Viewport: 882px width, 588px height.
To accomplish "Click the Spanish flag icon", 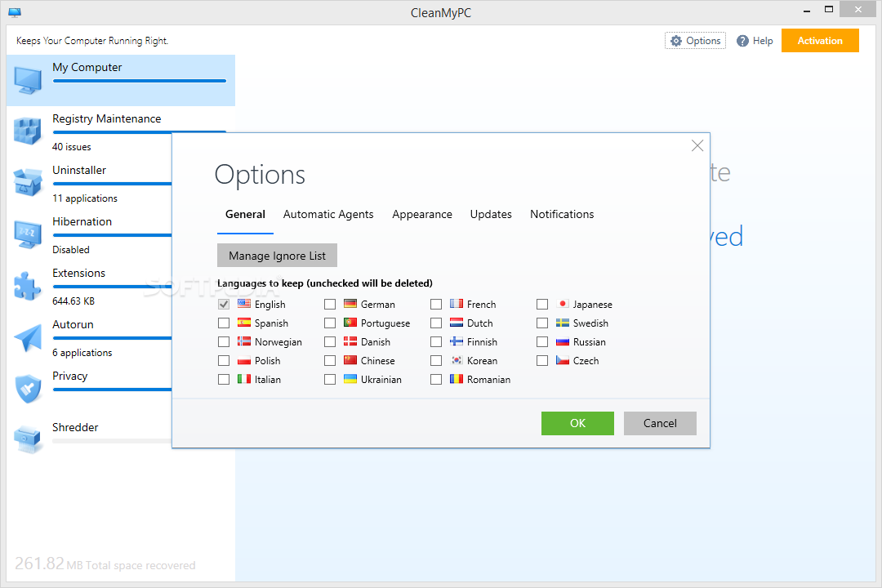I will coord(244,323).
